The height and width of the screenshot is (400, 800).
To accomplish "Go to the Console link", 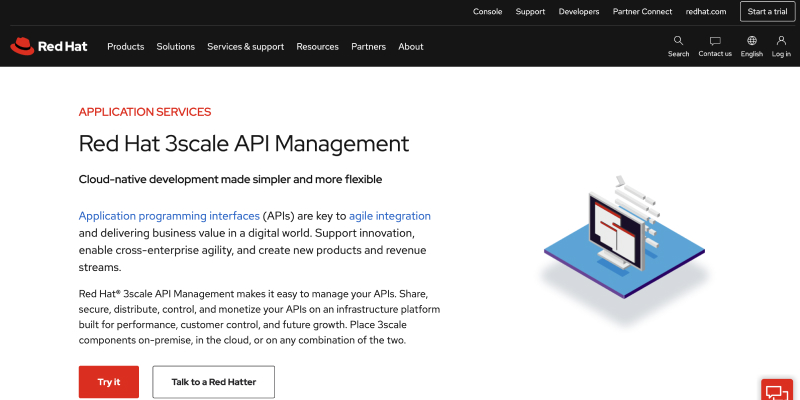I will click(x=487, y=11).
